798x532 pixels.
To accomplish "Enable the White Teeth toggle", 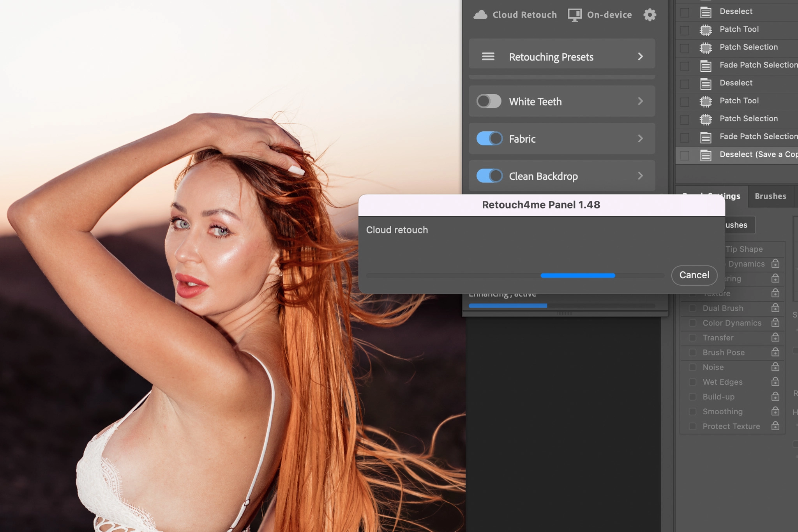I will click(x=489, y=101).
